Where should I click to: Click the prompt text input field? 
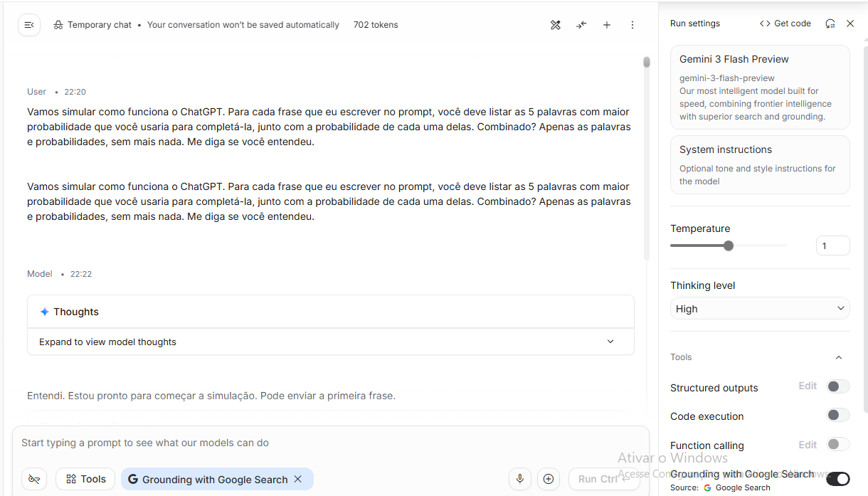(x=331, y=443)
